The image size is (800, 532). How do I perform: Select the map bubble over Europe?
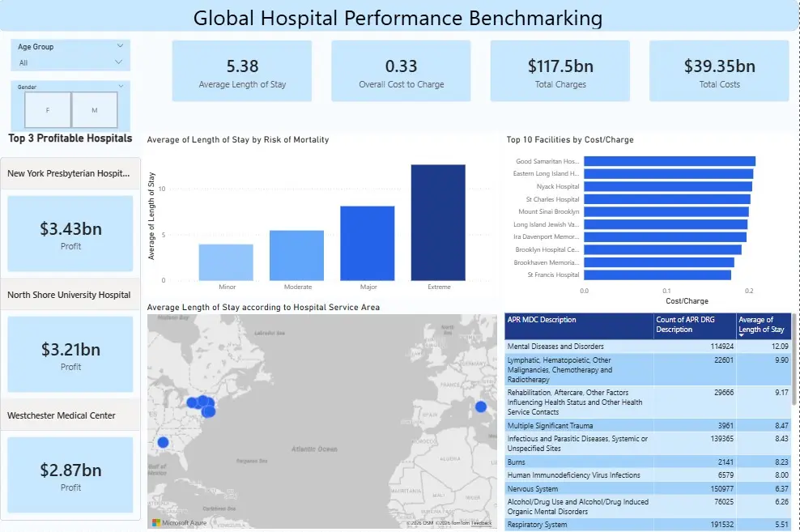click(479, 406)
